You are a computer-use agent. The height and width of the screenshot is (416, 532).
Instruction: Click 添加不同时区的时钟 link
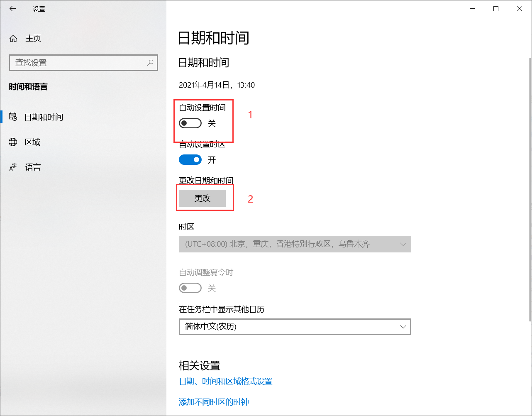[x=213, y=402]
